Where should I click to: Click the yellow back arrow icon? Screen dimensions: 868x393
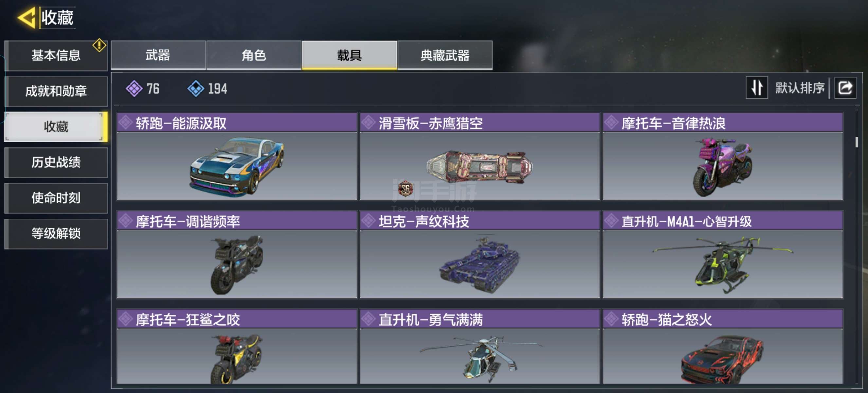27,18
